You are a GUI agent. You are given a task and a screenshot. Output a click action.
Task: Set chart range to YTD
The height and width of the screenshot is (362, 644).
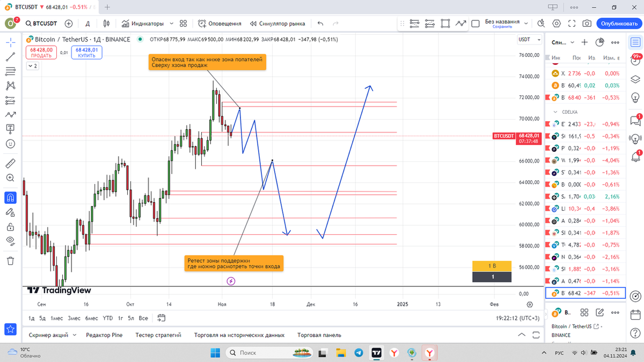[108, 318]
